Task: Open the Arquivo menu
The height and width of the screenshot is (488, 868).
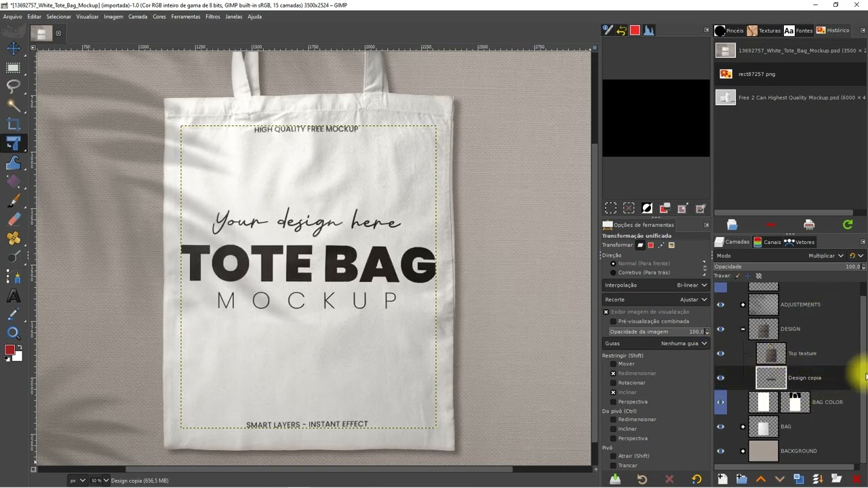Action: click(x=12, y=16)
